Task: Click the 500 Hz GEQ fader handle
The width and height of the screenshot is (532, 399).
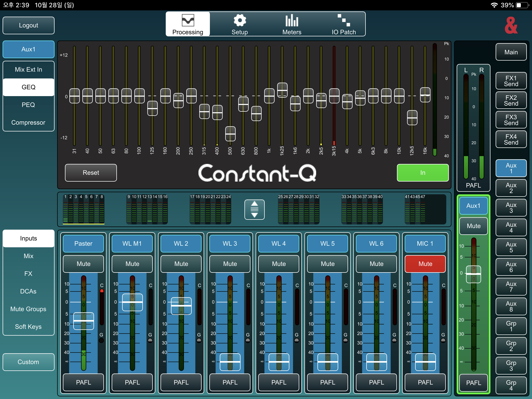Action: click(x=230, y=134)
